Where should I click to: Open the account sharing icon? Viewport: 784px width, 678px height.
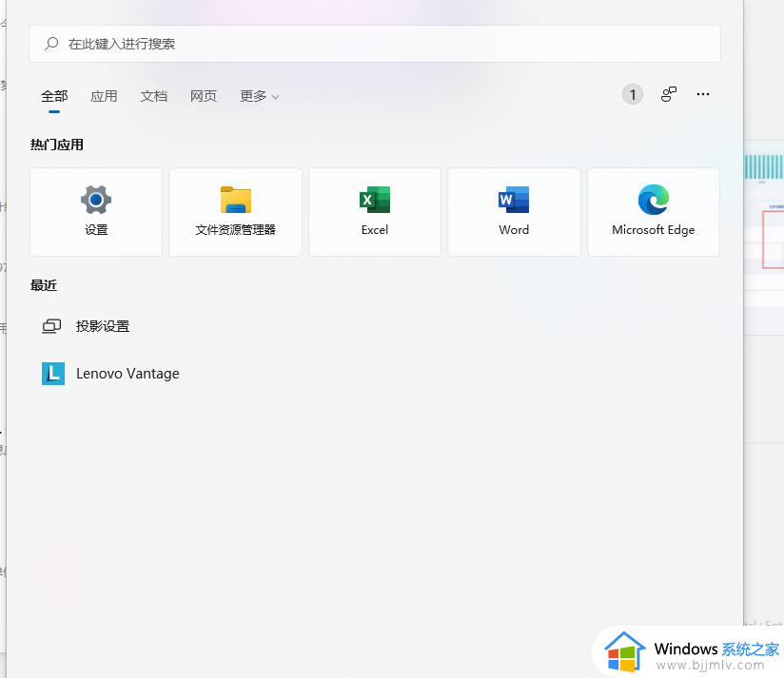[669, 94]
